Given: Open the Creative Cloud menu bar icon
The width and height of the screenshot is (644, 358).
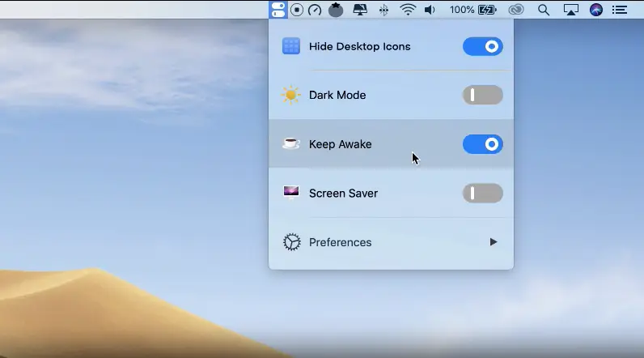Looking at the screenshot, I should (x=516, y=10).
